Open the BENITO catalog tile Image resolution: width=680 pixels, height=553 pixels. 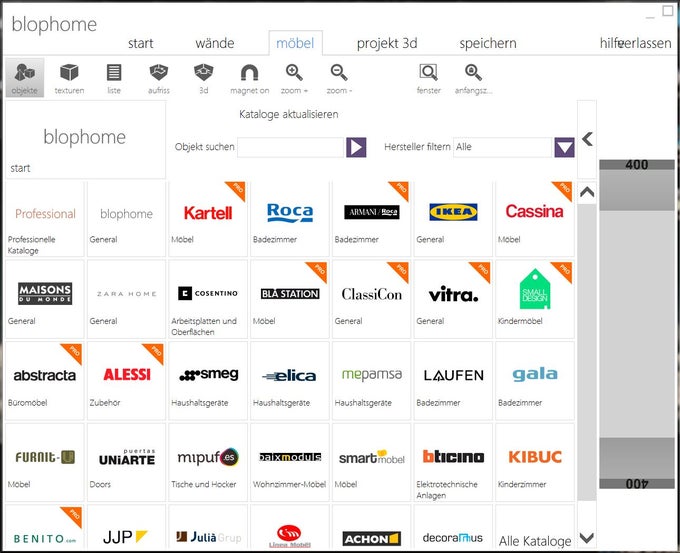(x=44, y=528)
